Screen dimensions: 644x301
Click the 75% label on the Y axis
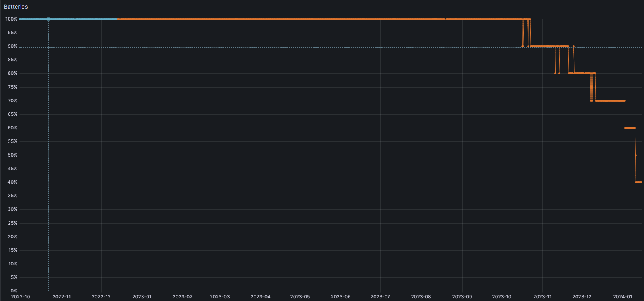12,87
